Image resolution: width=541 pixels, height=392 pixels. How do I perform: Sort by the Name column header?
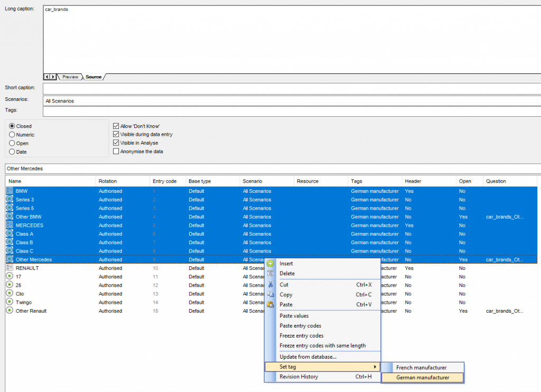(50, 181)
